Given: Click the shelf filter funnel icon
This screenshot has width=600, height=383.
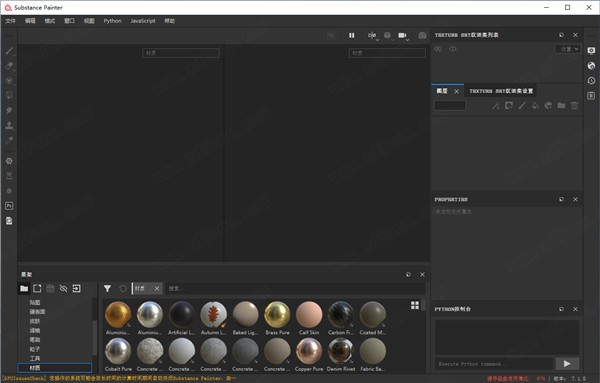Looking at the screenshot, I should click(x=108, y=288).
